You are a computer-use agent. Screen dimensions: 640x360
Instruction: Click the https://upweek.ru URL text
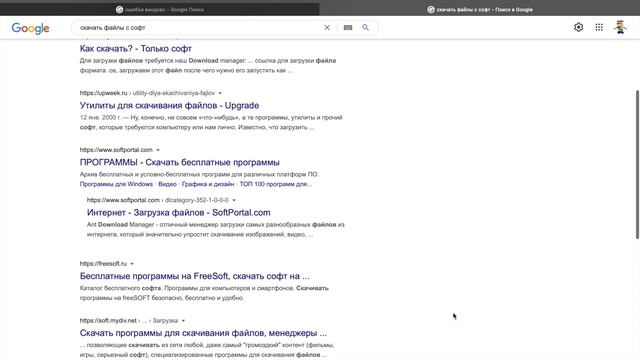coord(103,93)
